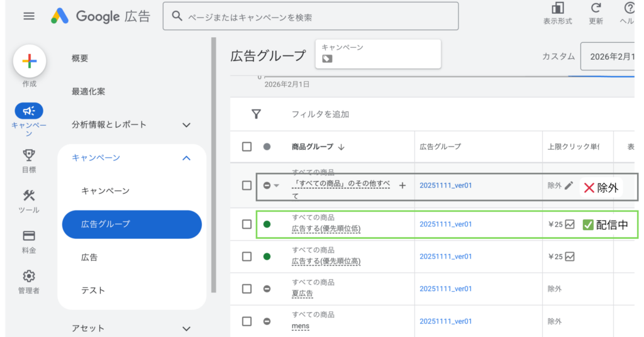Check the 広告する(優先順位高) row checkbox
The height and width of the screenshot is (337, 644).
click(247, 257)
